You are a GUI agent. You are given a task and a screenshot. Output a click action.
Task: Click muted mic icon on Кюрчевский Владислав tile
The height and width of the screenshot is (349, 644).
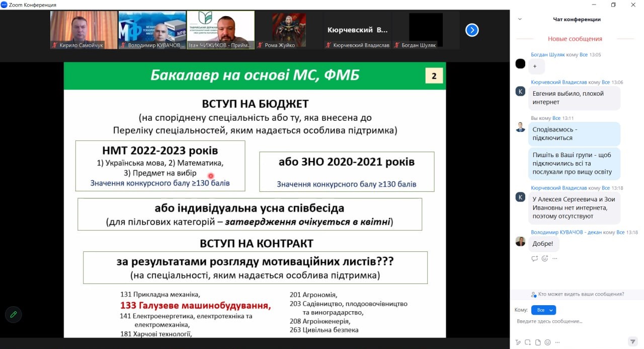328,45
